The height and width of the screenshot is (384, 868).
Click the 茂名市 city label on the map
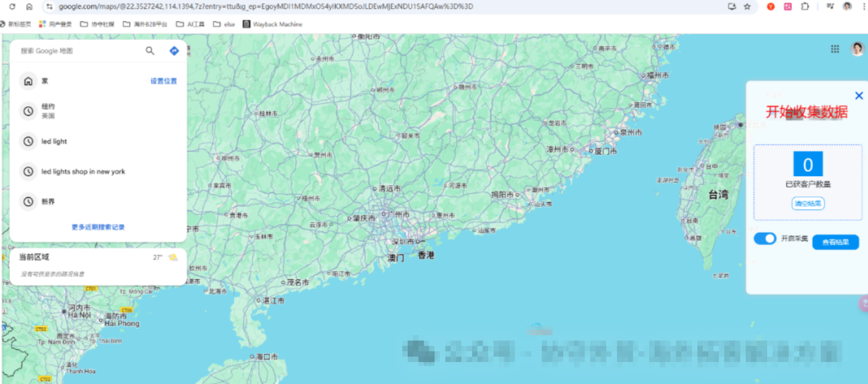(298, 282)
